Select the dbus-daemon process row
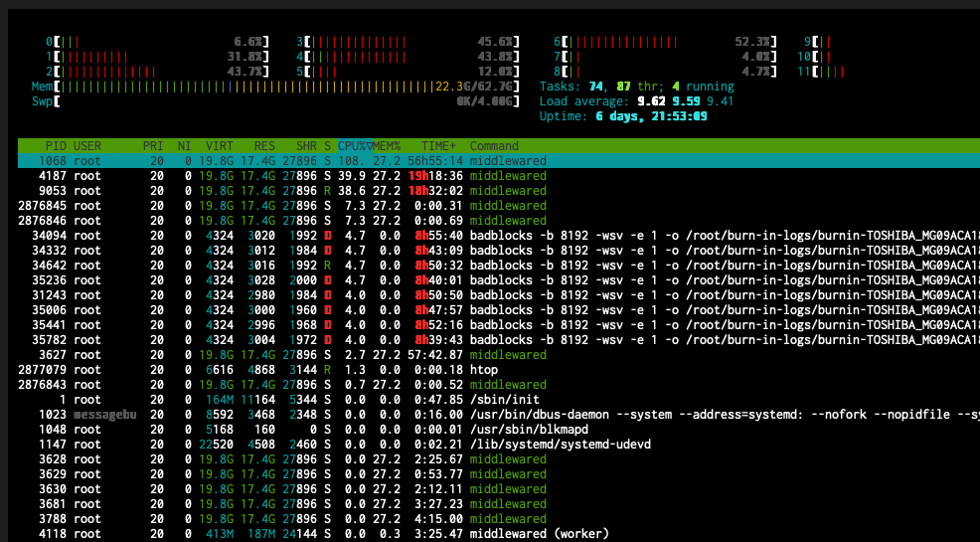Viewport: 980px width, 542px height. click(x=499, y=415)
